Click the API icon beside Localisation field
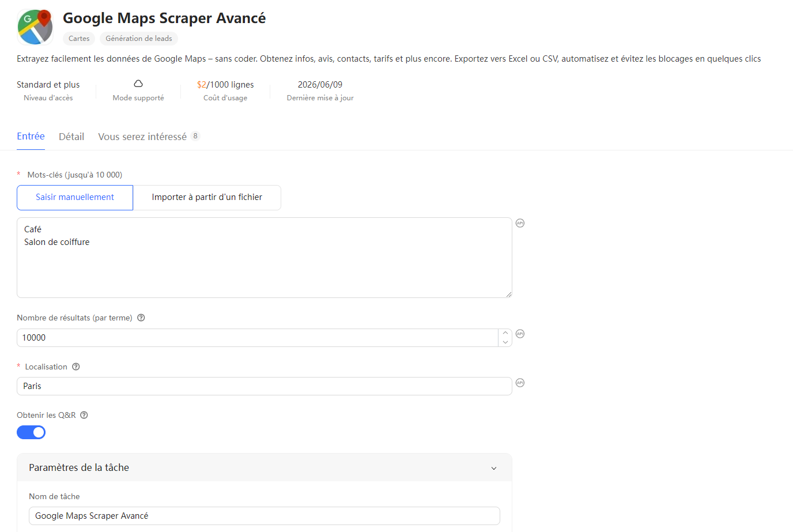Viewport: 793px width, 532px height. point(520,383)
